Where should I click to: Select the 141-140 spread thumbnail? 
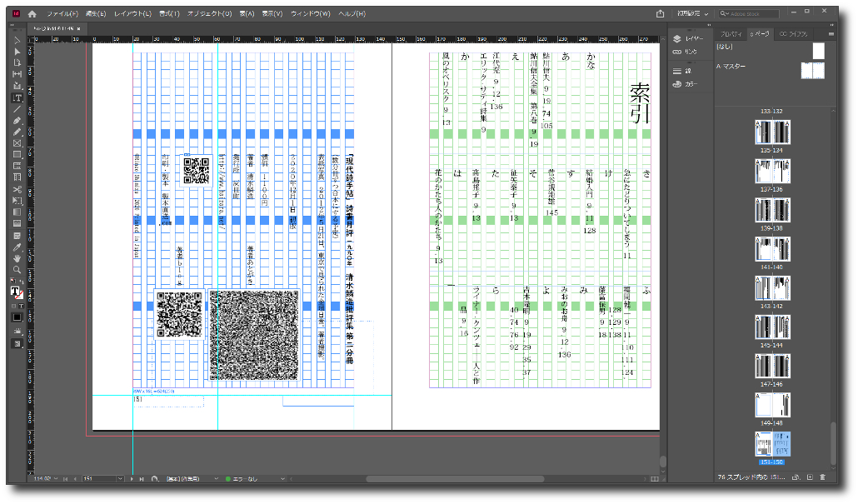pos(772,249)
